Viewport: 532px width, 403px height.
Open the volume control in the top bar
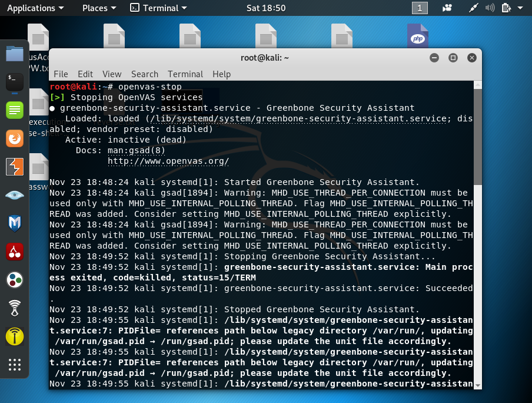tap(490, 8)
